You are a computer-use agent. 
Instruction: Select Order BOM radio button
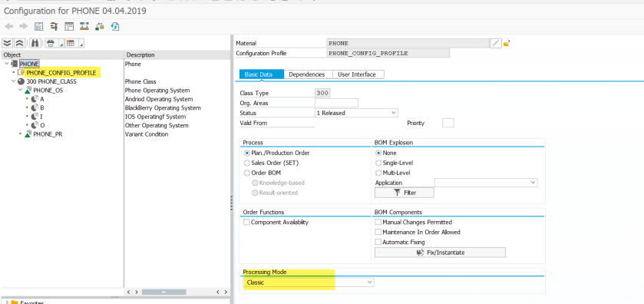[x=247, y=173]
